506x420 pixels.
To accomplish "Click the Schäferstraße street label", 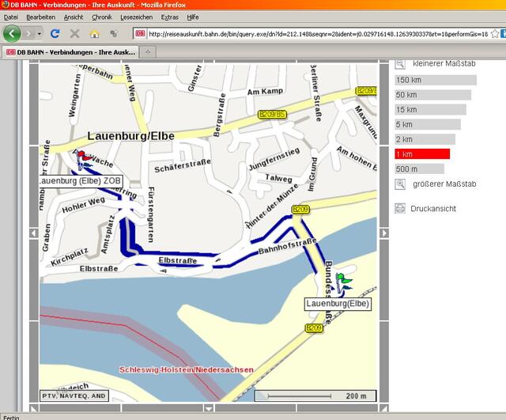I will (183, 165).
